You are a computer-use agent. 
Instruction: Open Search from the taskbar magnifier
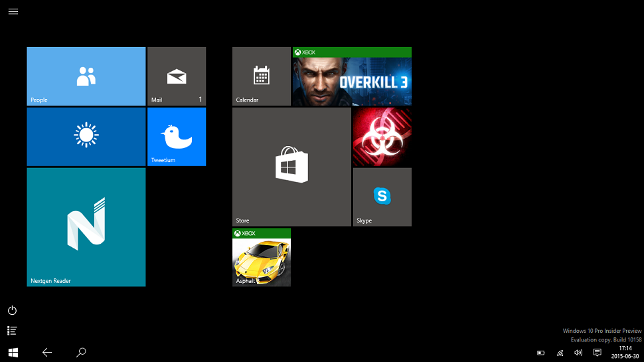[x=81, y=352]
